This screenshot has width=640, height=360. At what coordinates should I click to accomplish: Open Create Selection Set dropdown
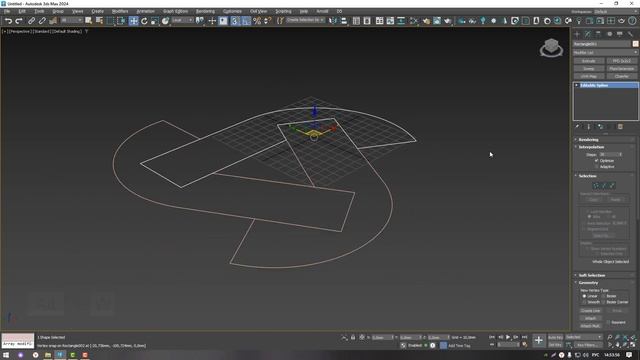click(x=306, y=20)
